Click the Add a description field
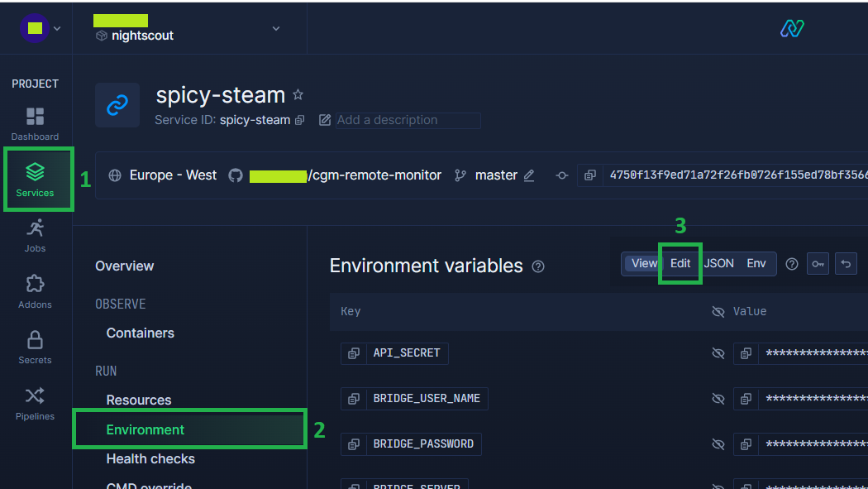 408,120
